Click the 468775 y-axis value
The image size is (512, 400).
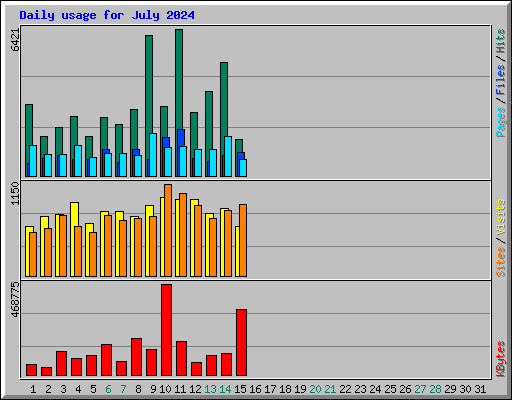coord(15,299)
